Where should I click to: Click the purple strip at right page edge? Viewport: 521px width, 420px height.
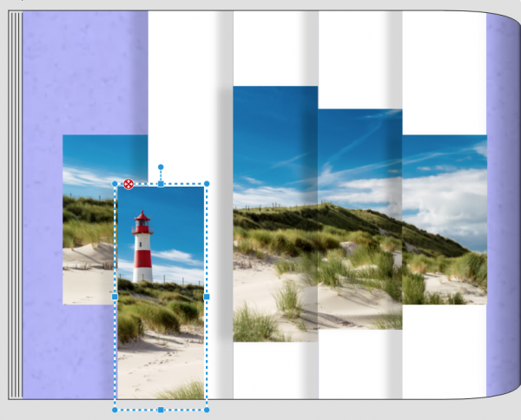click(502, 204)
